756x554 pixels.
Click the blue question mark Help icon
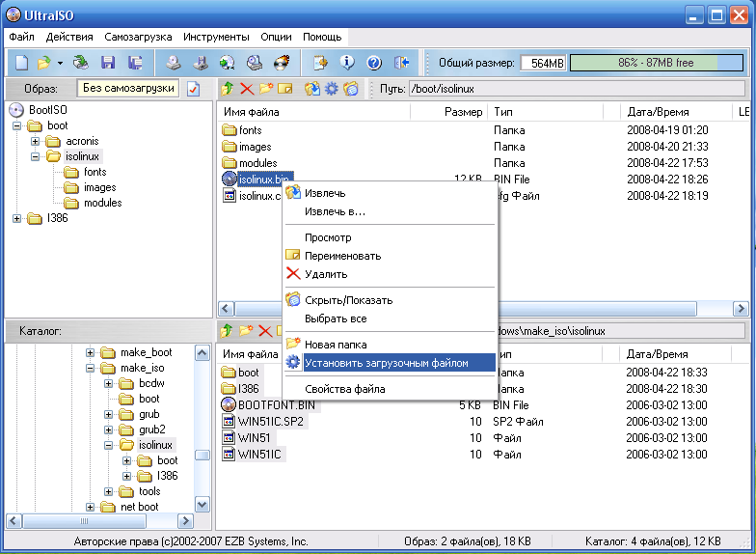point(374,63)
